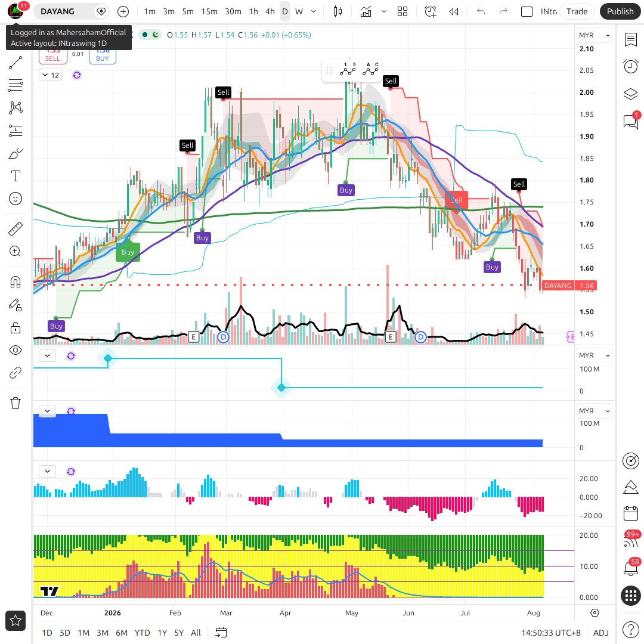Click the Trade button

click(x=577, y=11)
